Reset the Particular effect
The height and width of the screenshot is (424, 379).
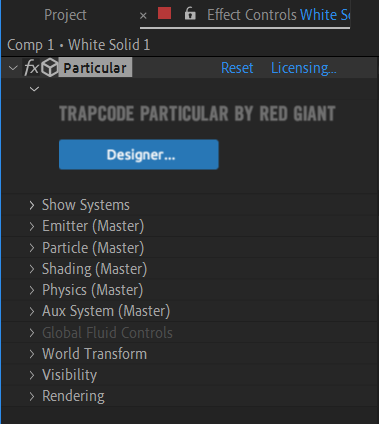tap(237, 68)
